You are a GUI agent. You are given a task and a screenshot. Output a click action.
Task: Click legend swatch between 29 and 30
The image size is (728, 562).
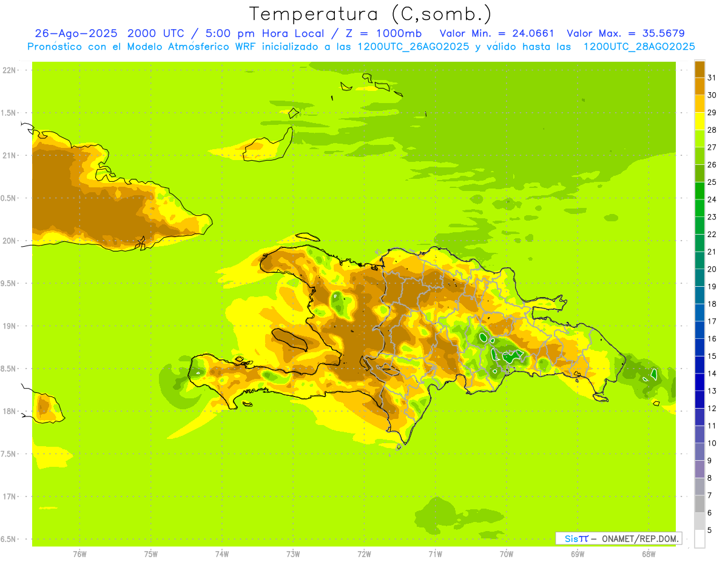(x=699, y=104)
